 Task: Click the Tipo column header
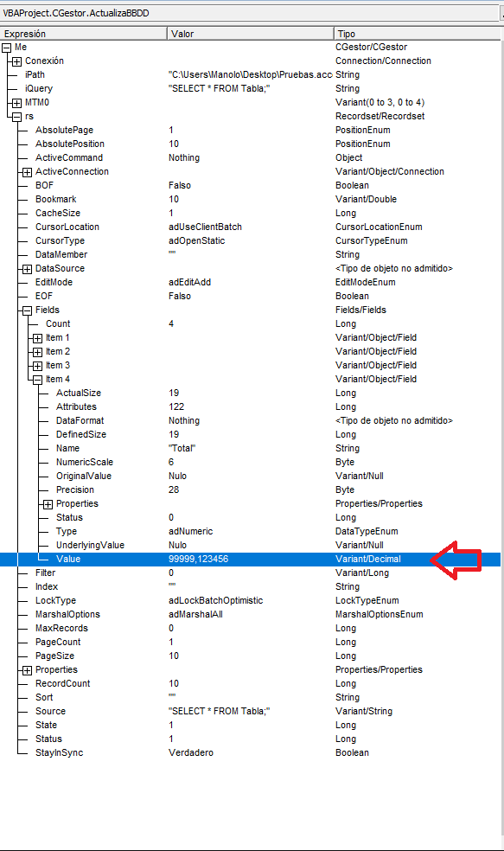[x=417, y=34]
